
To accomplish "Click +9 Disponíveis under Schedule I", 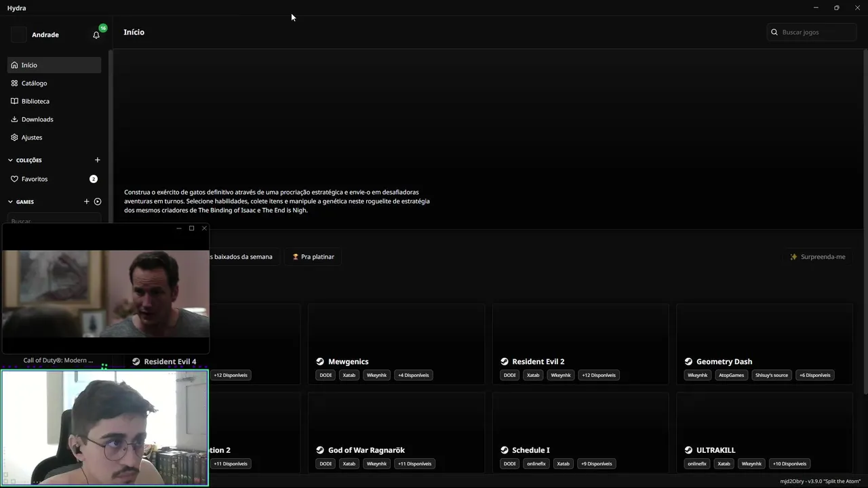I will tap(597, 464).
